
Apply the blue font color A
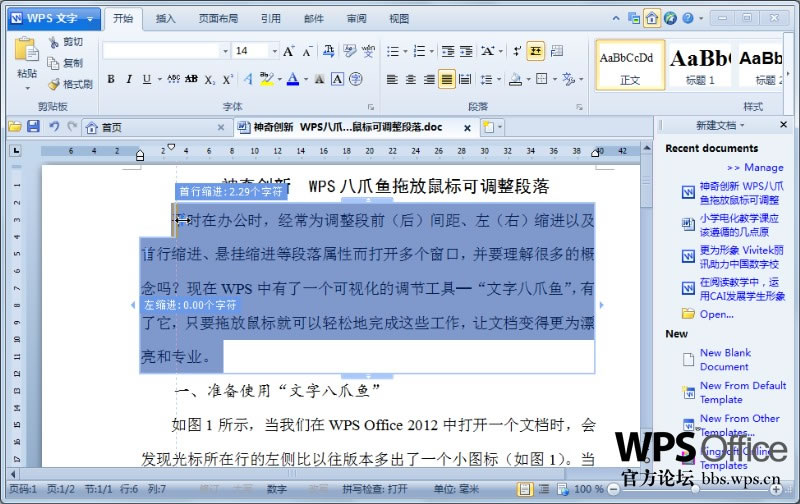tap(293, 79)
